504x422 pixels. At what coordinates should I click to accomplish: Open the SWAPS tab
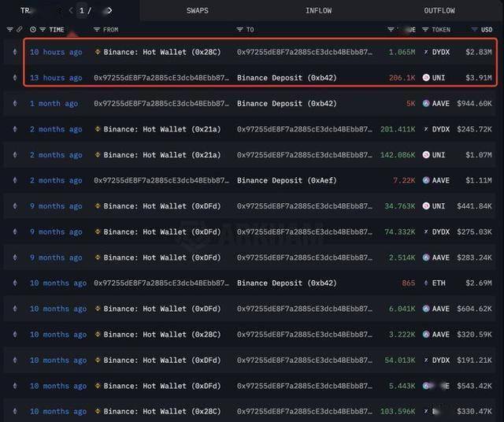click(198, 10)
